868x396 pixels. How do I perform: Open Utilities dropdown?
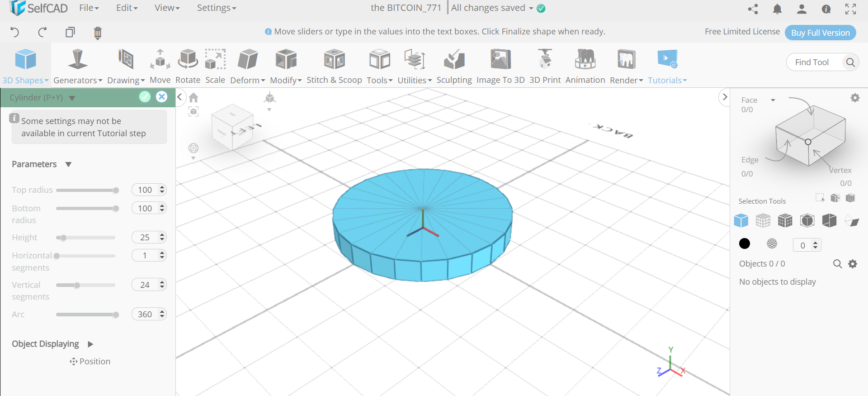click(x=415, y=67)
